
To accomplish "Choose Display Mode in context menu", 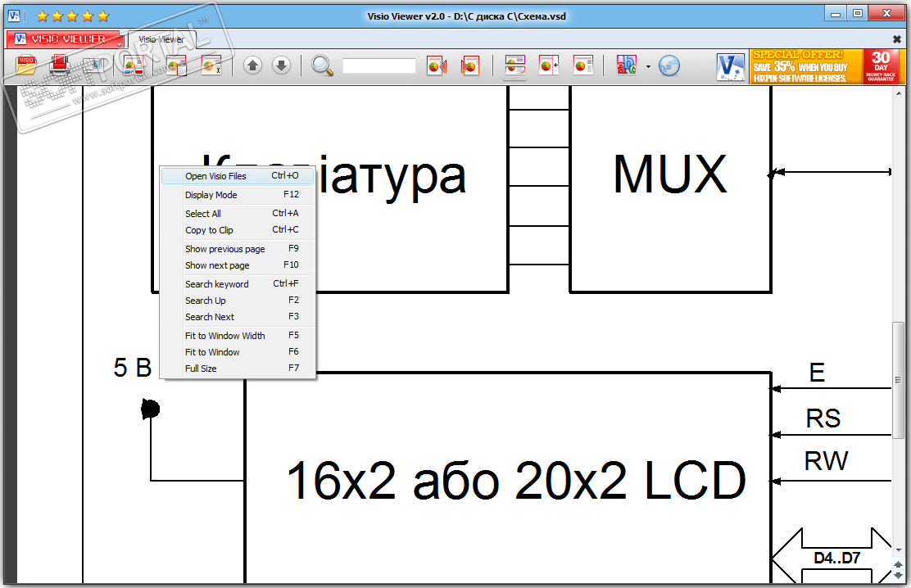I will 238,195.
